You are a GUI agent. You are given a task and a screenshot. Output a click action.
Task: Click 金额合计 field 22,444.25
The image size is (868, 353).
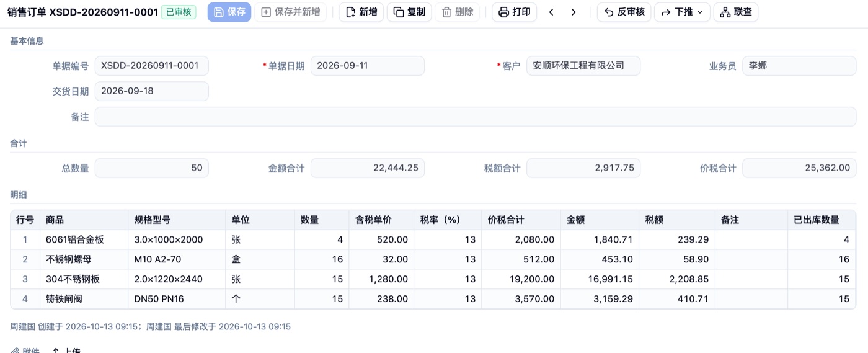click(x=367, y=168)
